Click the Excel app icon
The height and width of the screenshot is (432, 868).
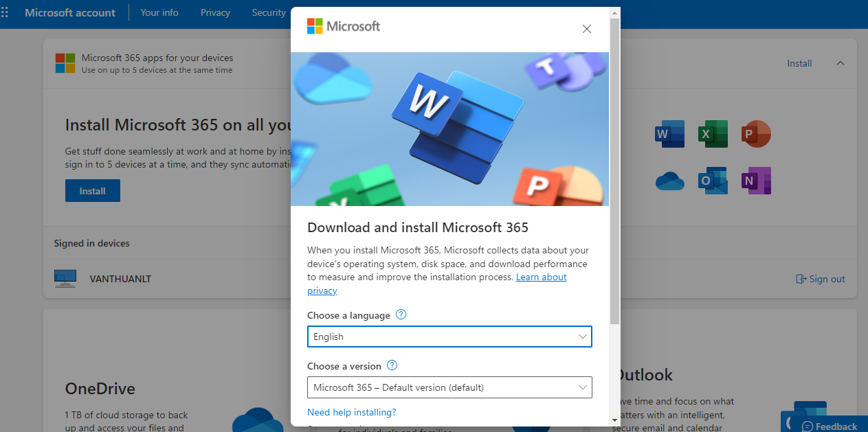coord(713,134)
